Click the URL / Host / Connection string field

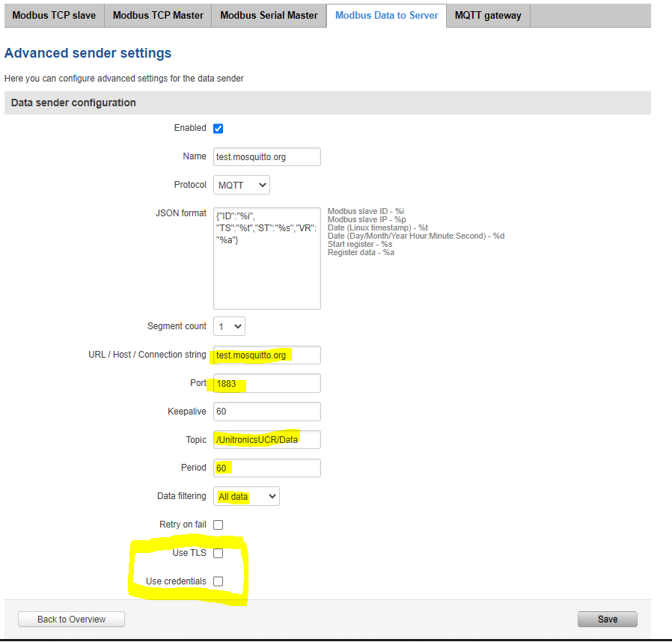click(x=266, y=355)
